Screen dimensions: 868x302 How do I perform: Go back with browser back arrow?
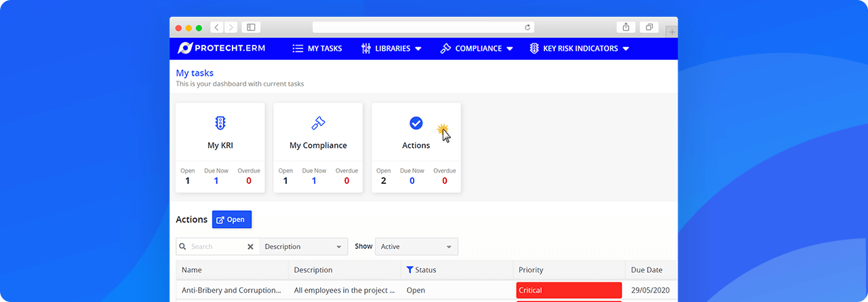pos(216,27)
